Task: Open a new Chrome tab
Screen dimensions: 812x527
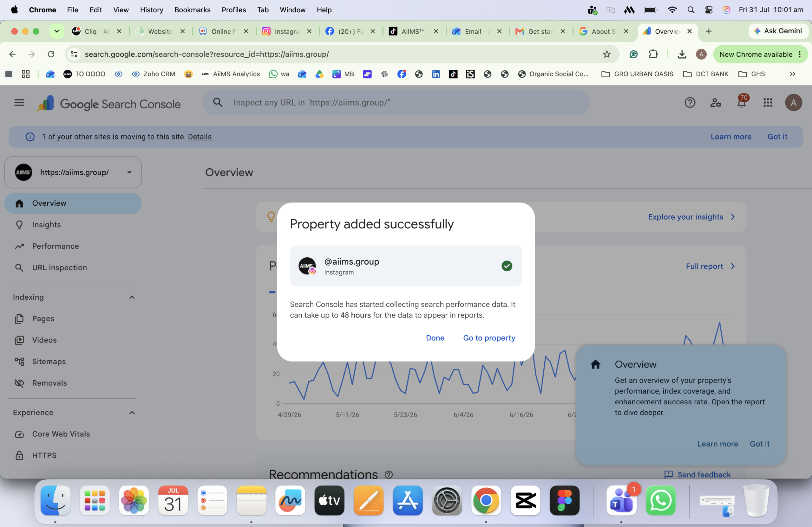Action: [x=709, y=31]
